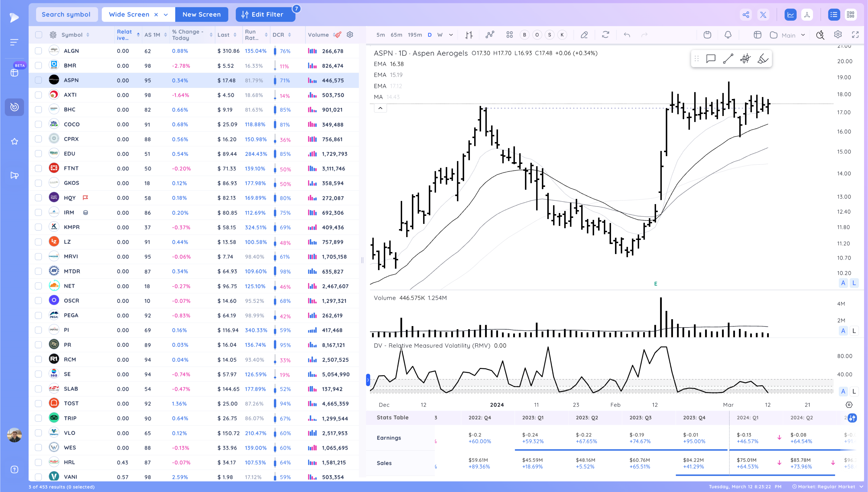This screenshot has width=868, height=492.
Task: Check the FTNT row checkbox
Action: pos(38,168)
